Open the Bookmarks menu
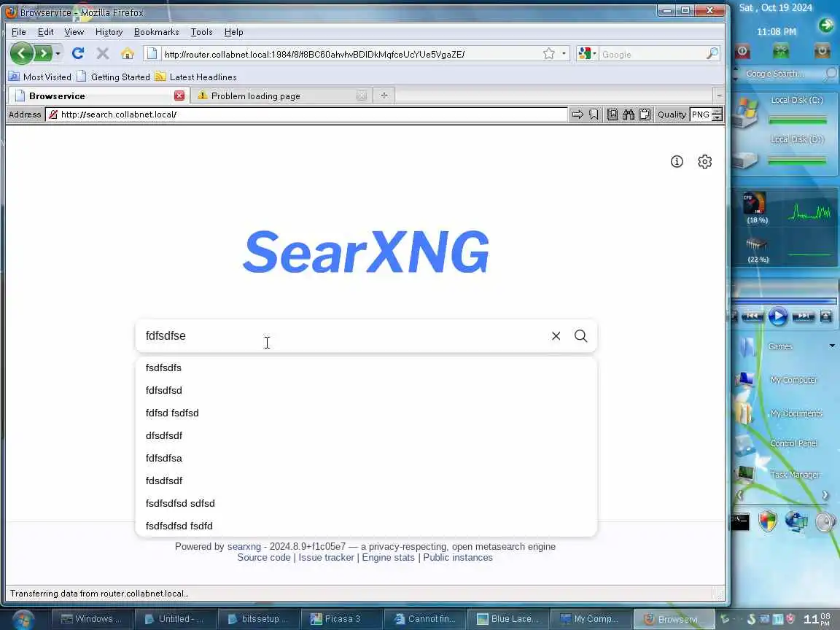The width and height of the screenshot is (840, 630). point(157,31)
